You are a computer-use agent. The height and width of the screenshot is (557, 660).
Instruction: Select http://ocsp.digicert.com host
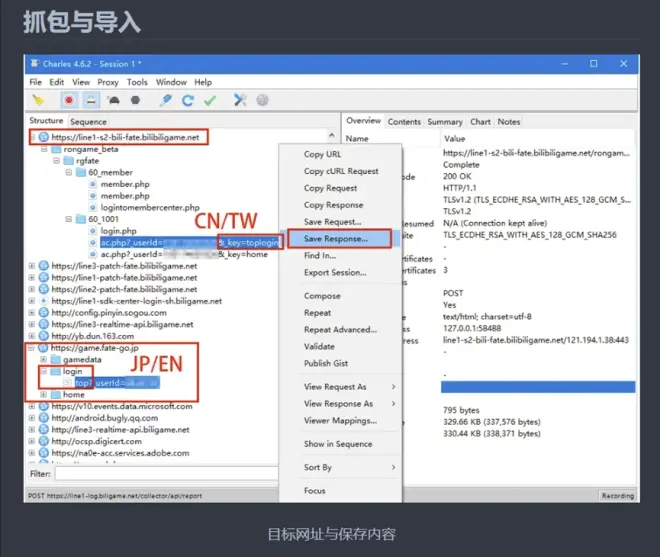(96, 441)
